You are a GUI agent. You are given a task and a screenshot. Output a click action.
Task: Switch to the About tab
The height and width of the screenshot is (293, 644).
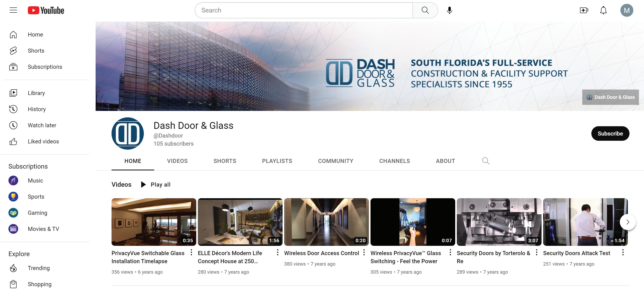[445, 161]
